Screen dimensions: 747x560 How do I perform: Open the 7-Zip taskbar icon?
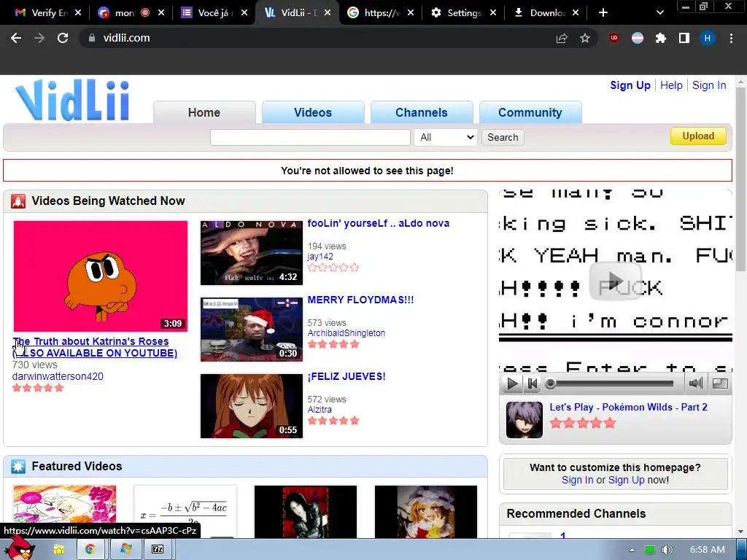click(x=158, y=549)
